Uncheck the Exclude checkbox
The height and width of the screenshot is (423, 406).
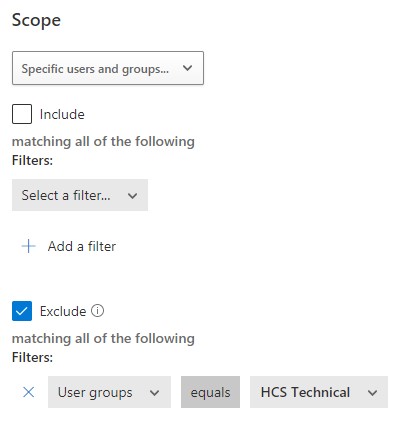[x=22, y=311]
